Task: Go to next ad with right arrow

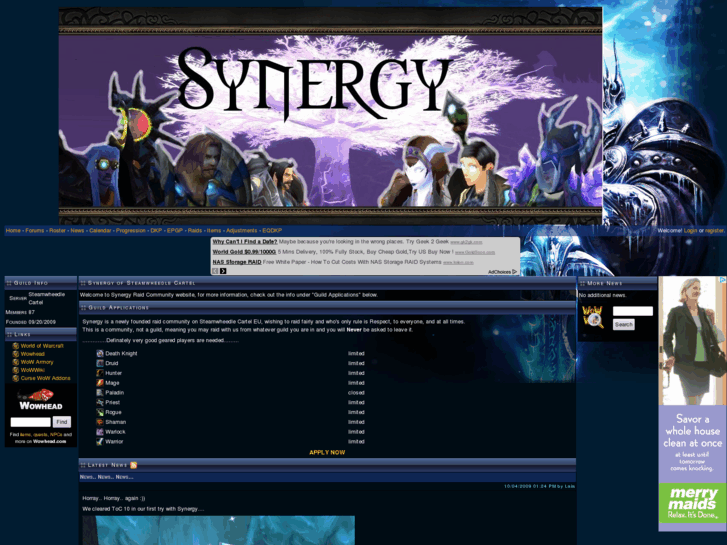Action: click(223, 271)
